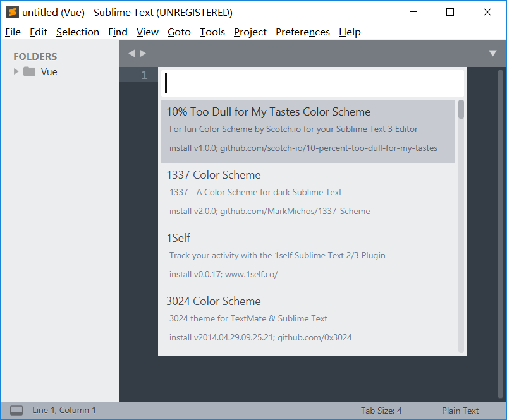Click the Vue folder icon in the sidebar
This screenshot has width=507, height=420.
coord(29,71)
